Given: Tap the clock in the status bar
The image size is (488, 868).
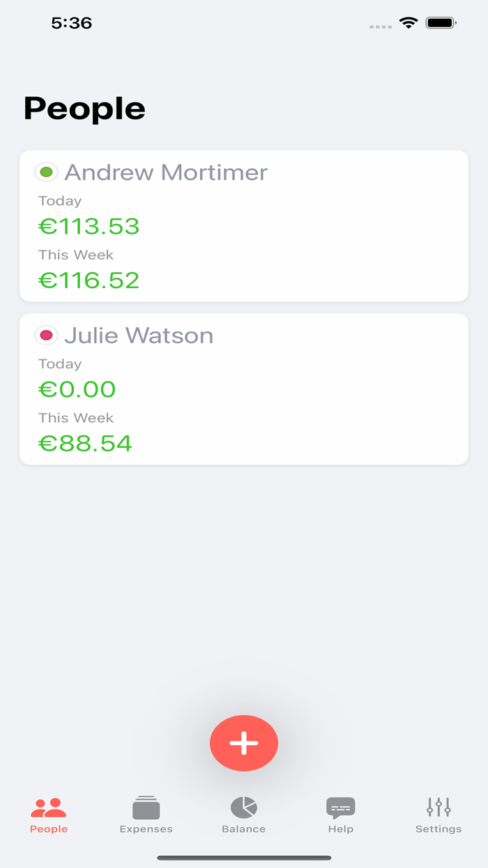Looking at the screenshot, I should [x=72, y=22].
